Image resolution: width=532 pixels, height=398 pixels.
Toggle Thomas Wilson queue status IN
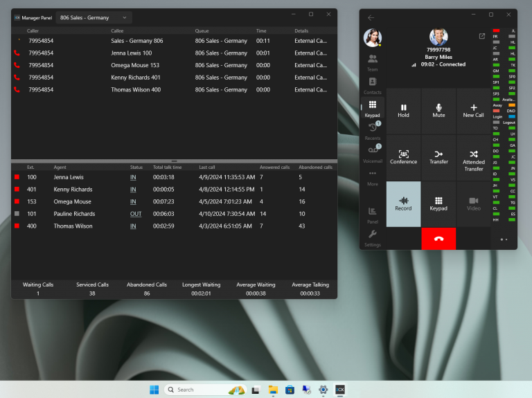(x=133, y=226)
